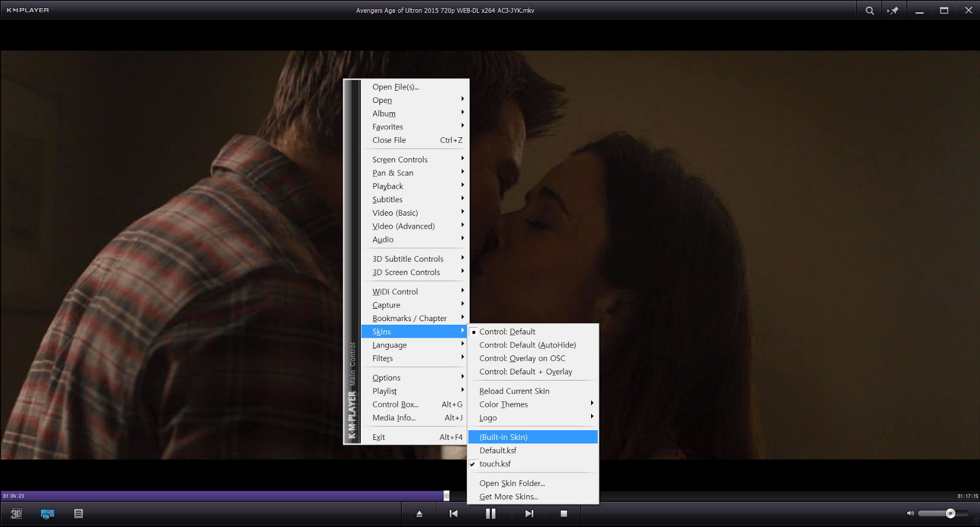Open the Language menu entry

pyautogui.click(x=414, y=345)
